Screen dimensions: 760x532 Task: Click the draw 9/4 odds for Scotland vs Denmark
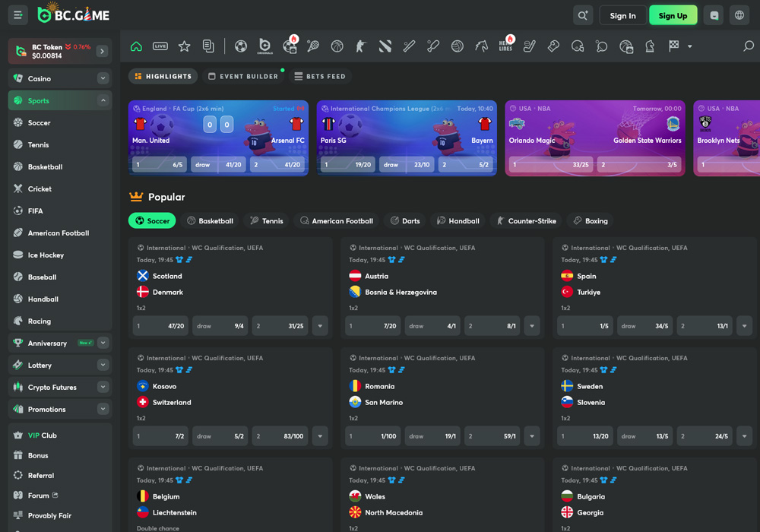[x=220, y=325]
